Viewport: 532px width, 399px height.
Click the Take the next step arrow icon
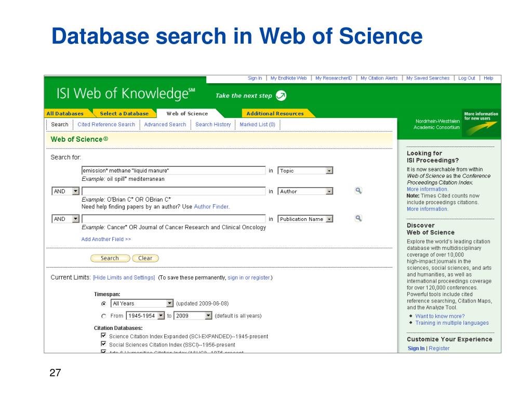[281, 96]
